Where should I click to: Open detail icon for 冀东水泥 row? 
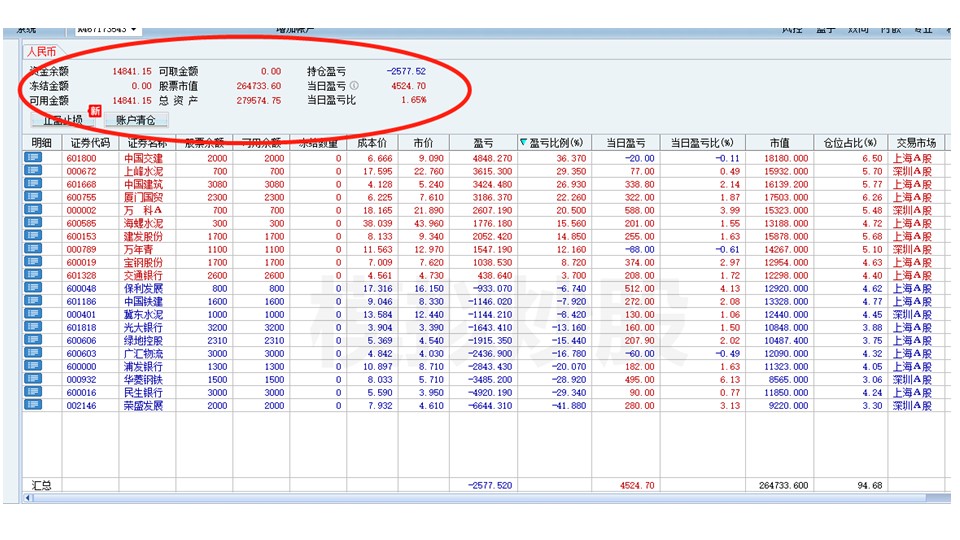coord(33,314)
